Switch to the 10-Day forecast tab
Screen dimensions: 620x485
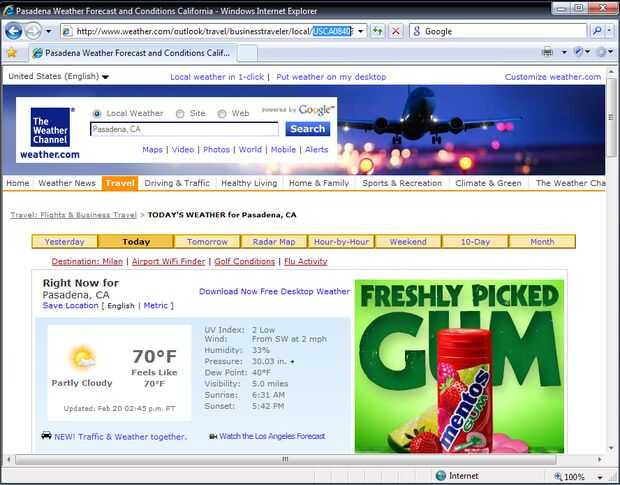coord(475,242)
